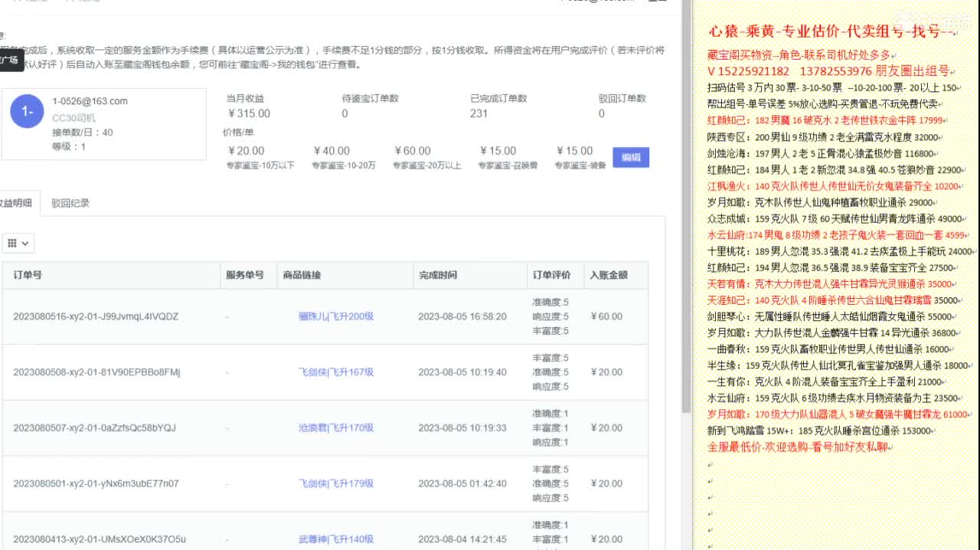Click the ¥15.00 price for 专家鉴宝-装备
Screen dimensions: 980x550
(574, 151)
